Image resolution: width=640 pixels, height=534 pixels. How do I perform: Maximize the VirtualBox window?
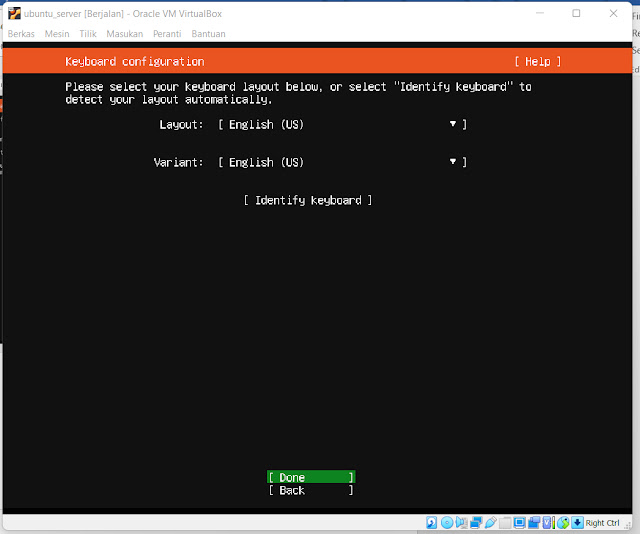pos(576,13)
